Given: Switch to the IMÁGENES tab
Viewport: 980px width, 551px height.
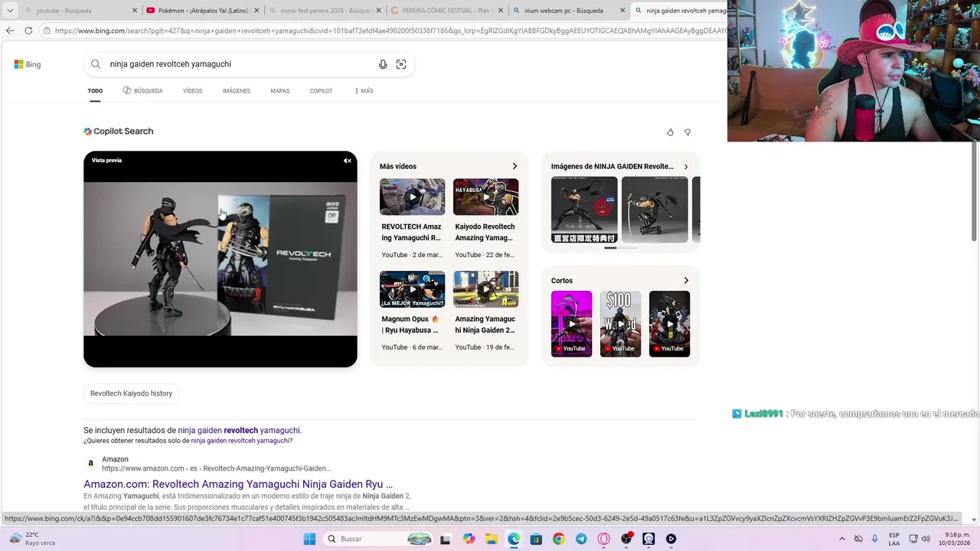Looking at the screenshot, I should click(x=237, y=91).
